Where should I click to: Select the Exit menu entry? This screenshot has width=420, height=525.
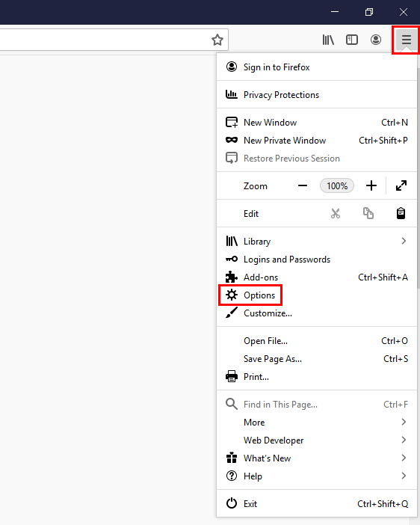point(317,503)
